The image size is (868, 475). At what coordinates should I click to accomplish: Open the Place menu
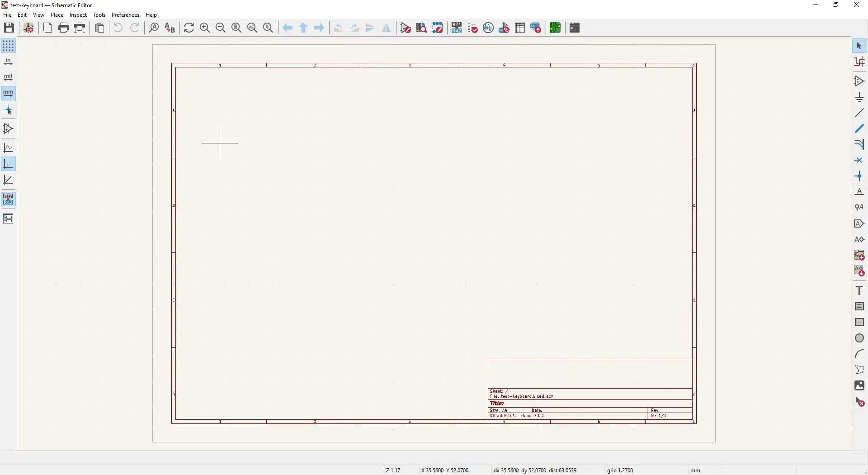57,15
